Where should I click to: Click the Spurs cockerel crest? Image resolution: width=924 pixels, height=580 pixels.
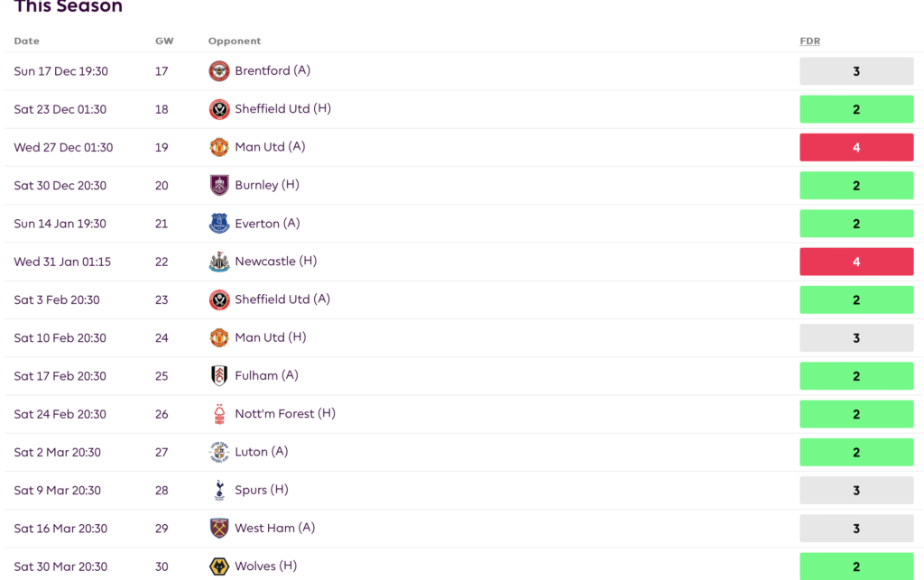(219, 490)
